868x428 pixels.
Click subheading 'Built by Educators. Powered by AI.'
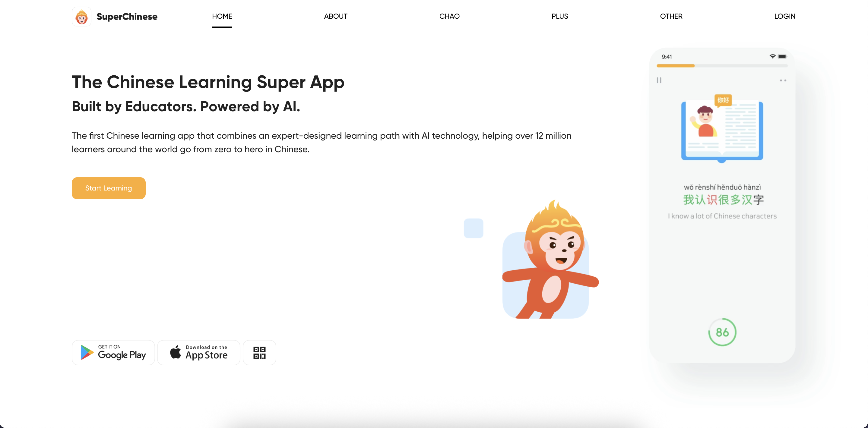(186, 106)
